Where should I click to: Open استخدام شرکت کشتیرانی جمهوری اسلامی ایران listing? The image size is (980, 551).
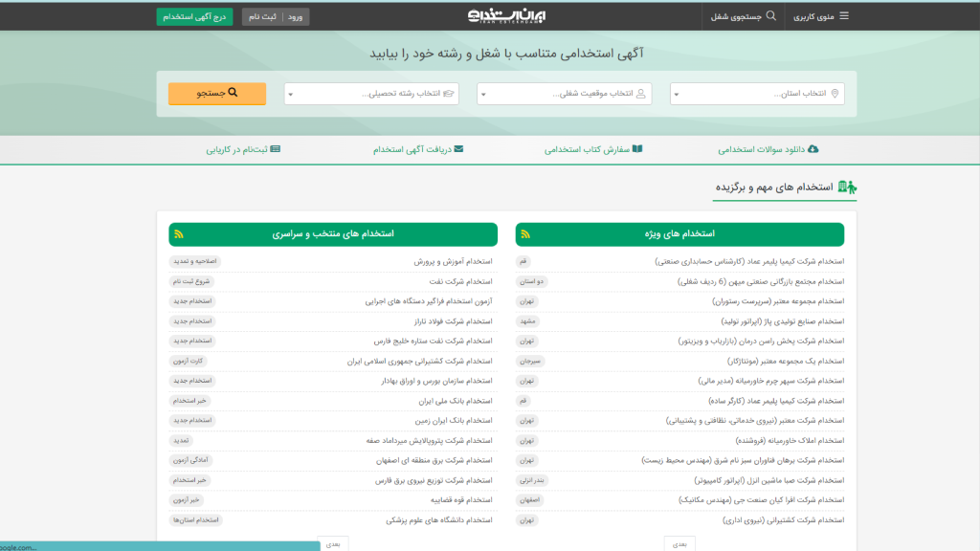(x=420, y=361)
